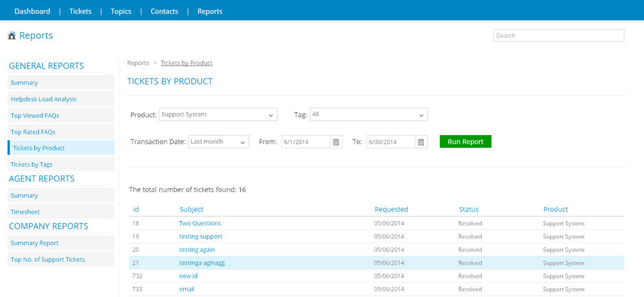Expand the Product dropdown

(x=218, y=115)
